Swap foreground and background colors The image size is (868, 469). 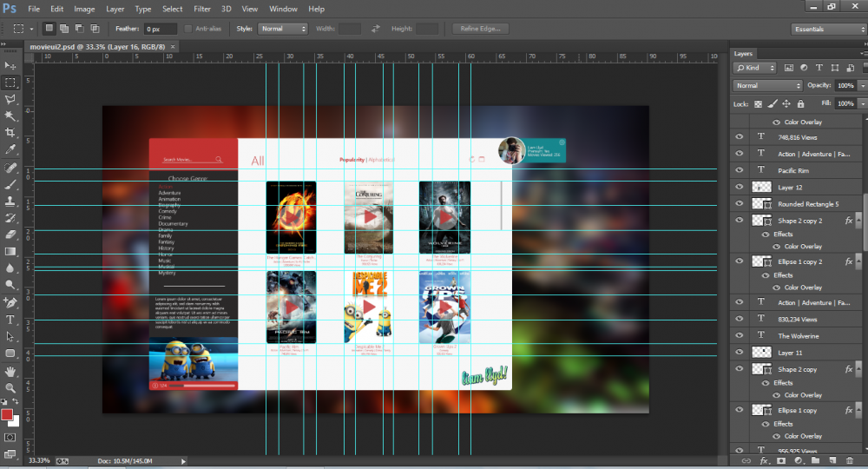tap(16, 402)
